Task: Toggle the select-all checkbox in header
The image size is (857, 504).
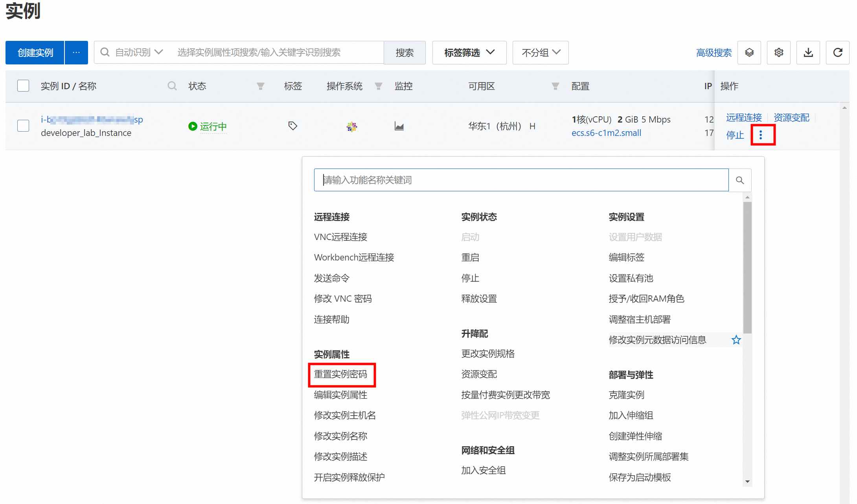Action: point(23,86)
